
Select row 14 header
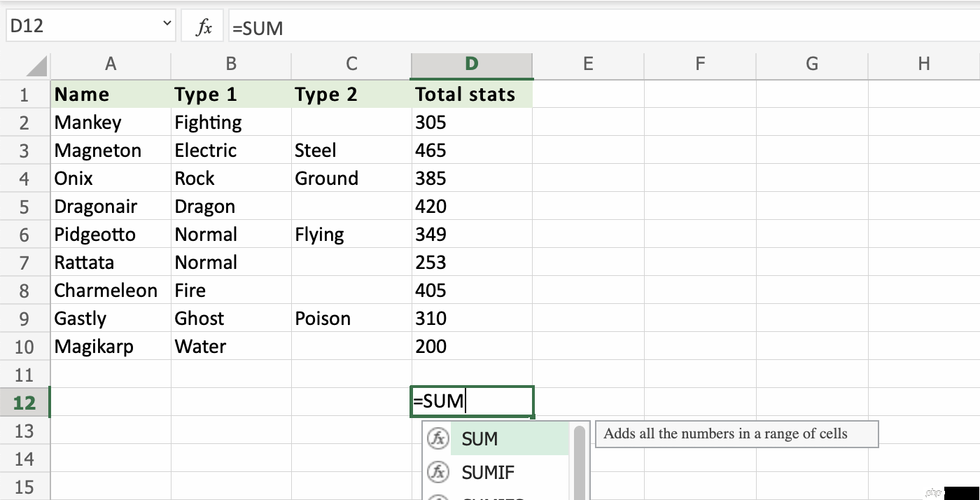tap(24, 459)
